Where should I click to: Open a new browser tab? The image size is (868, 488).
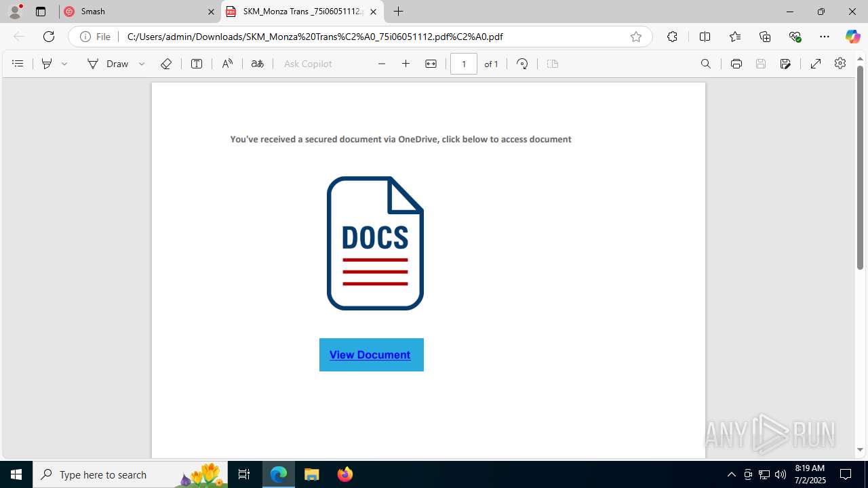click(399, 12)
